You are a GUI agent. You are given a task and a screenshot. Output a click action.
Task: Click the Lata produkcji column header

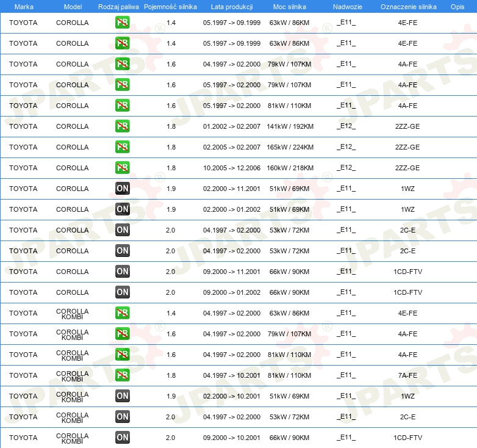click(x=232, y=7)
